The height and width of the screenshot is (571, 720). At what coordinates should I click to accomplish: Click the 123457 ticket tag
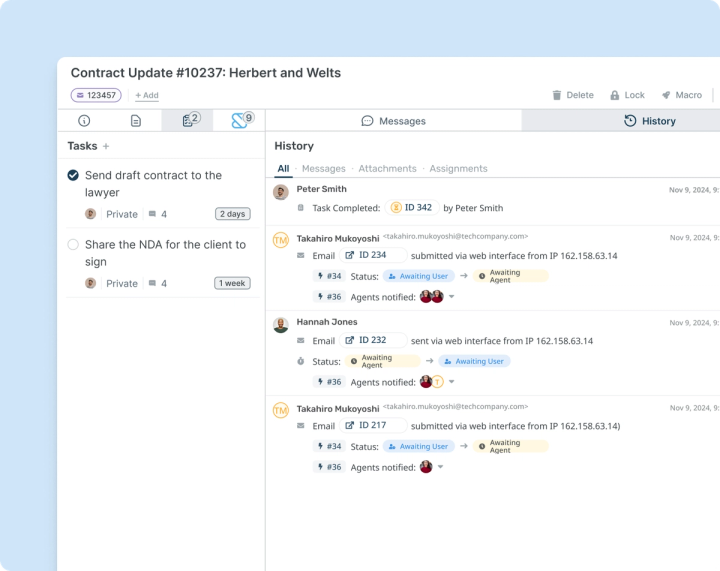tap(96, 95)
